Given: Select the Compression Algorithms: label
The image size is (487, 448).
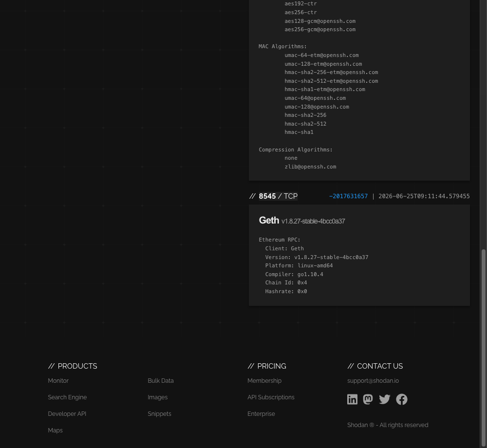Looking at the screenshot, I should (x=296, y=149).
